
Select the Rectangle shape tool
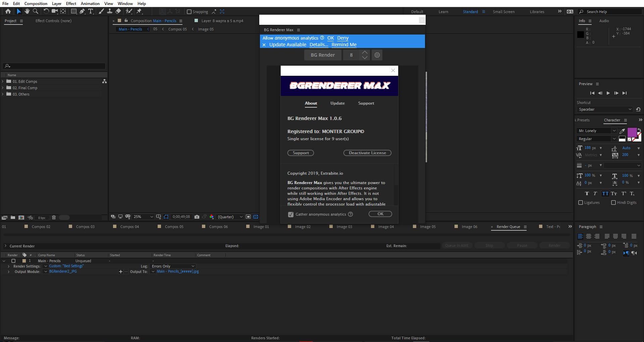73,11
